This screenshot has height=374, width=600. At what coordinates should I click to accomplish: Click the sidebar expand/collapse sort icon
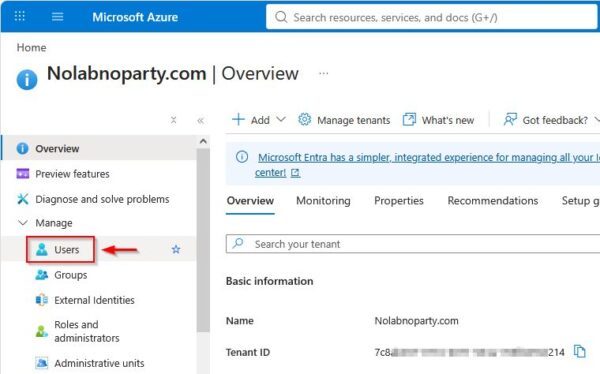(x=173, y=120)
